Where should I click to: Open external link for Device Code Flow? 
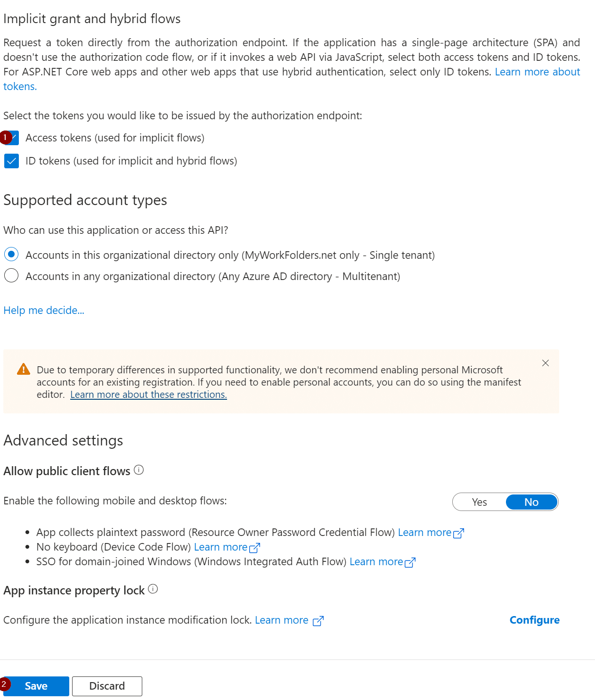coord(255,548)
